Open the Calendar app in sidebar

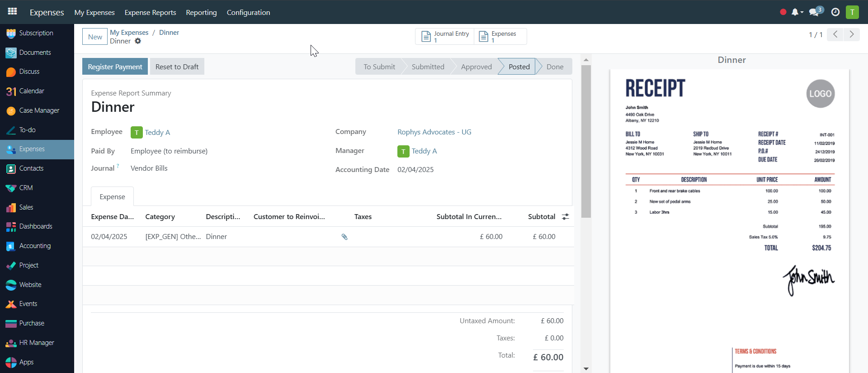click(x=37, y=91)
